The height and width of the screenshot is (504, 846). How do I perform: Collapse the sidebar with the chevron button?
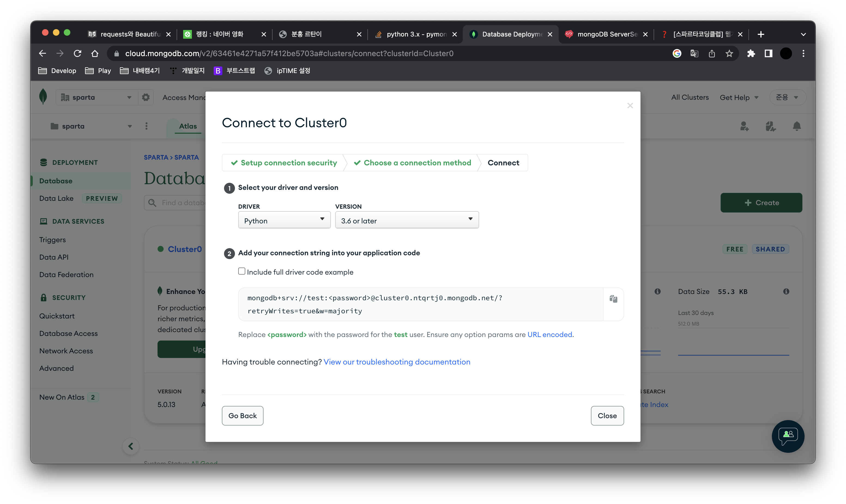[x=131, y=446]
